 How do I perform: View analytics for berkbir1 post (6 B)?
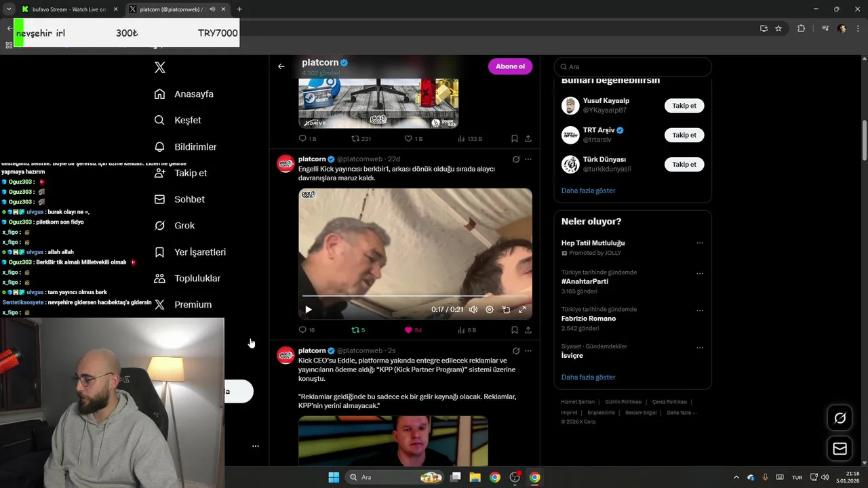tap(467, 330)
